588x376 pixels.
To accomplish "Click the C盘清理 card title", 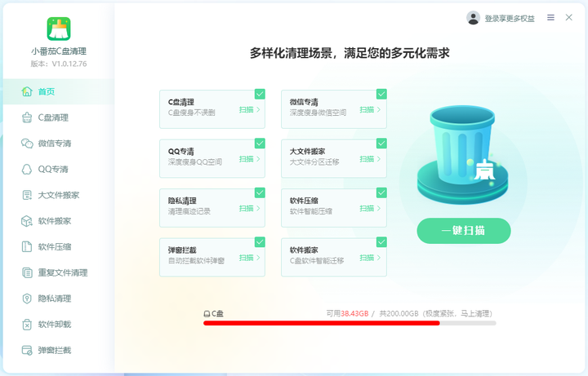I will (181, 102).
